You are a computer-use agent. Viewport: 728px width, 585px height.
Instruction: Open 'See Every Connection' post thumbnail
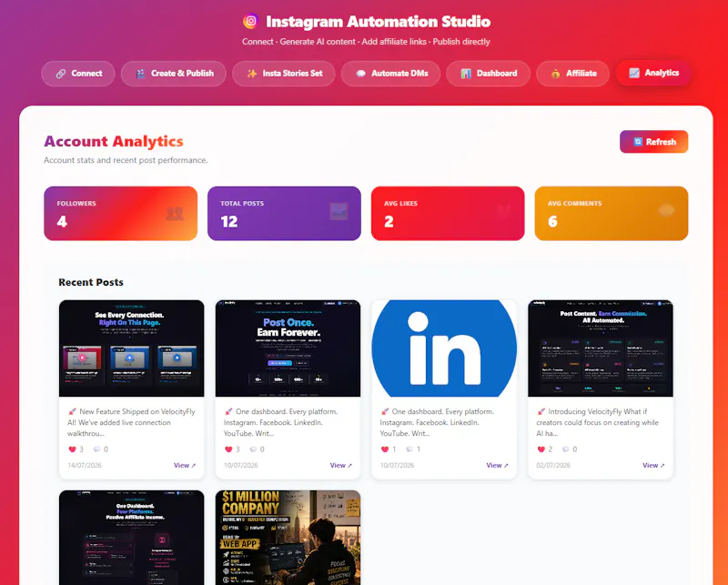tap(131, 348)
